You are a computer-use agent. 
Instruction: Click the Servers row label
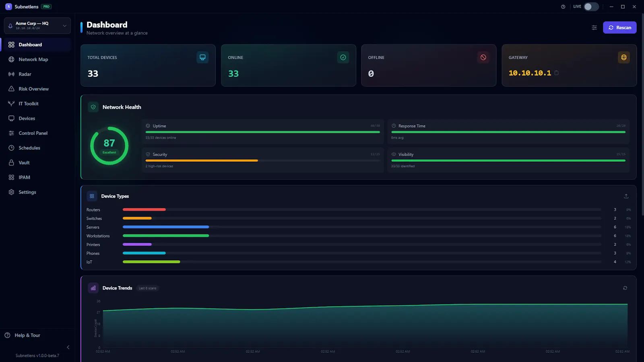93,227
